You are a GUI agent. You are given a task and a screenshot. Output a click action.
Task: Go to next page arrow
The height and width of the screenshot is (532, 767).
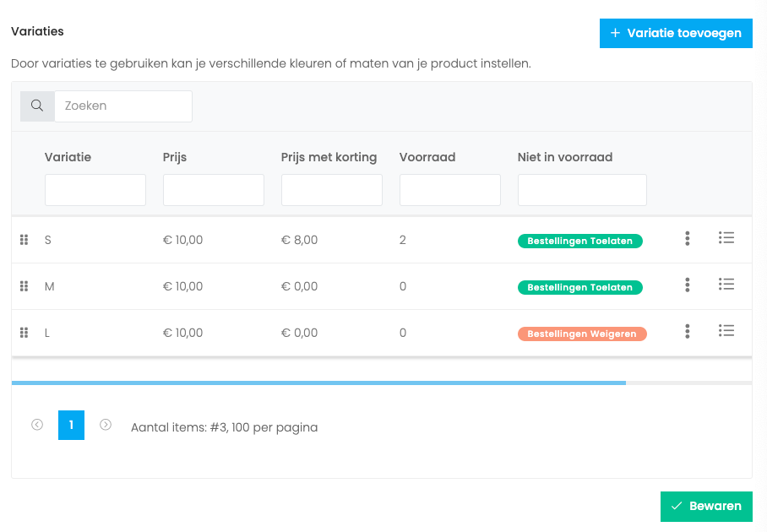tap(106, 425)
